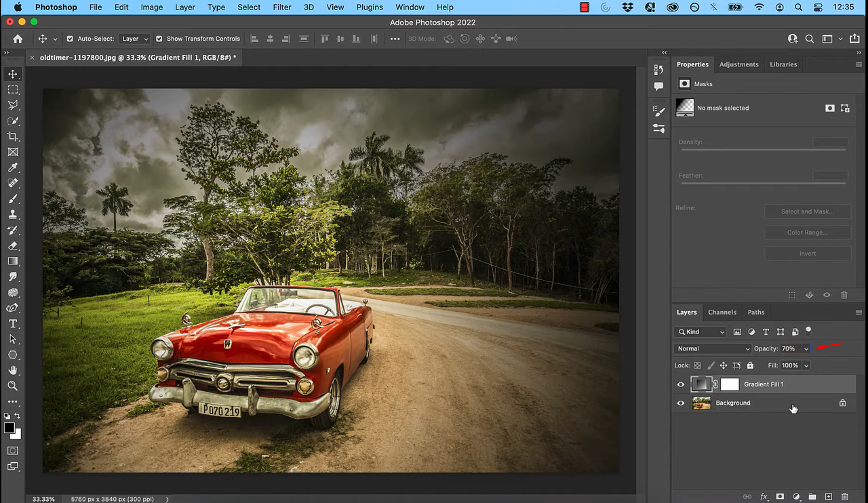Open the Filter menu
Viewport: 868px width, 503px height.
point(282,7)
